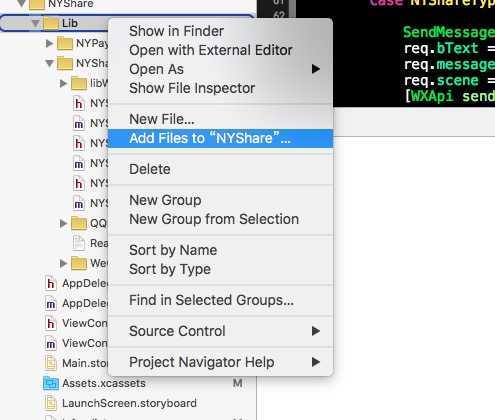
Task: Select Delete from the context menu
Action: tap(150, 169)
